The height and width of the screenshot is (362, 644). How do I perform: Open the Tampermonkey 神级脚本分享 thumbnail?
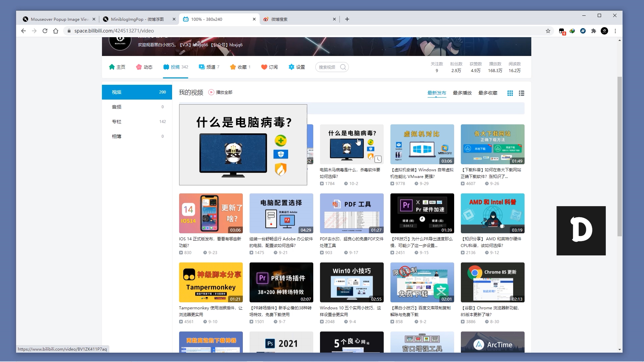click(211, 282)
